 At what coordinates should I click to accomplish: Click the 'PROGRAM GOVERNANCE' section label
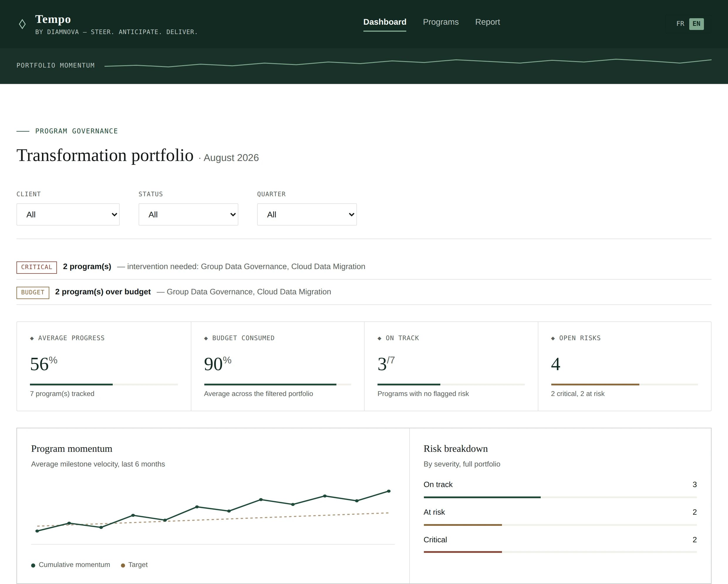[x=76, y=131]
